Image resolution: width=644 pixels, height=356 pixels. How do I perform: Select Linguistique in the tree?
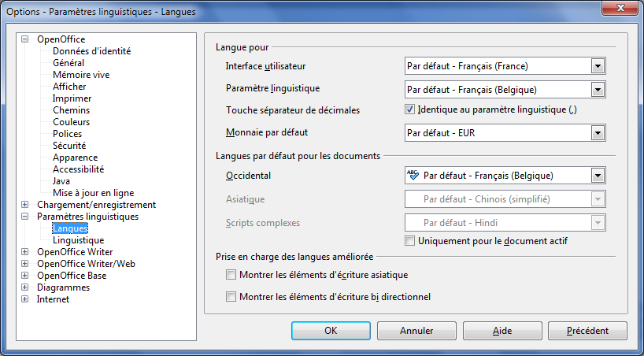[79, 240]
